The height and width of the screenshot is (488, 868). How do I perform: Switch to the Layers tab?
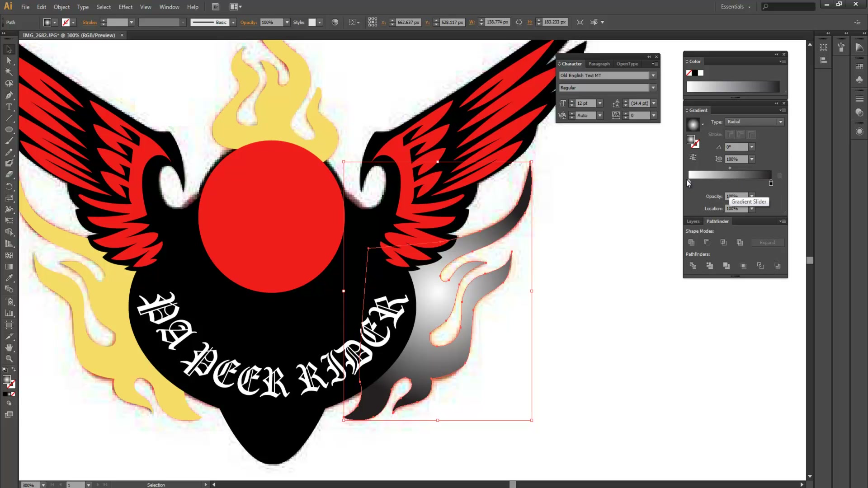(693, 221)
